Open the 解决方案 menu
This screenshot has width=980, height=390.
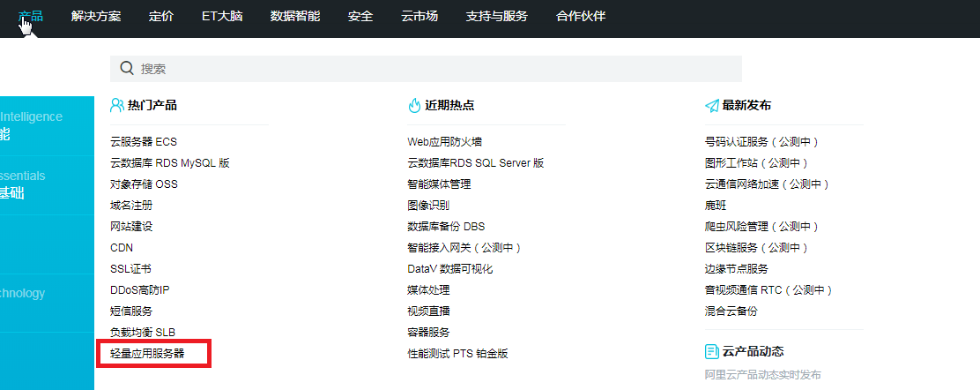click(96, 16)
